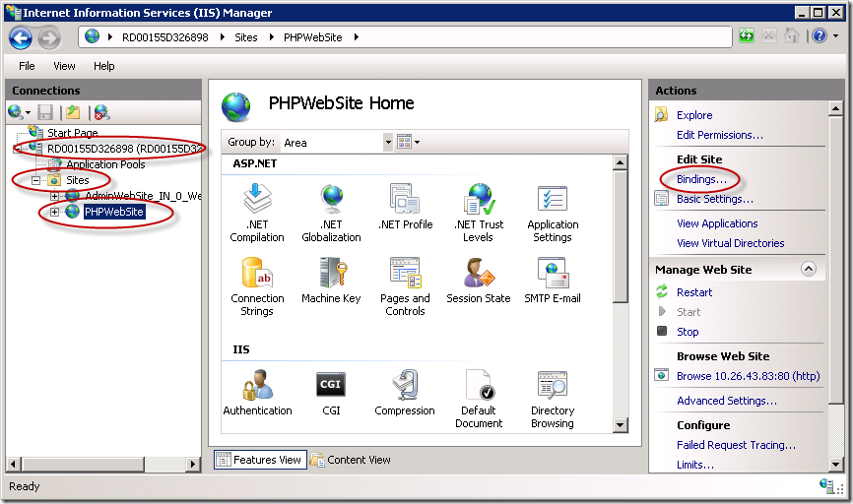The height and width of the screenshot is (504, 853).
Task: Open the View menu
Action: click(64, 66)
